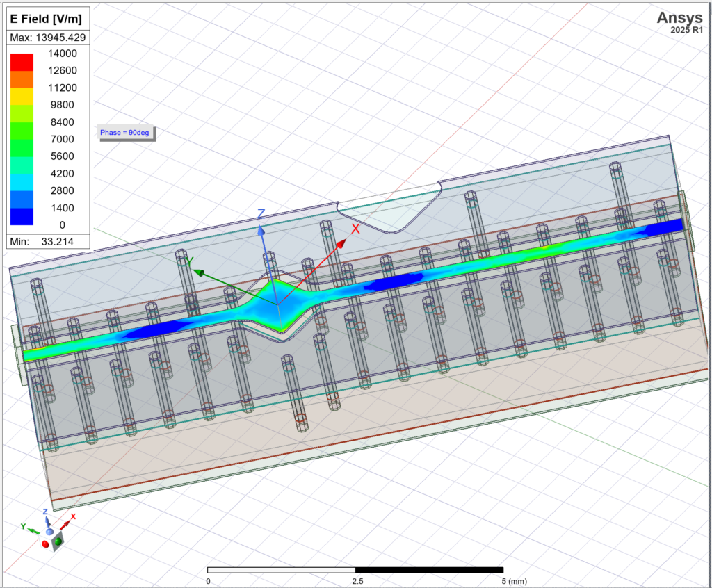Select the Phase = 90deg label
The image size is (712, 588).
pyautogui.click(x=127, y=133)
